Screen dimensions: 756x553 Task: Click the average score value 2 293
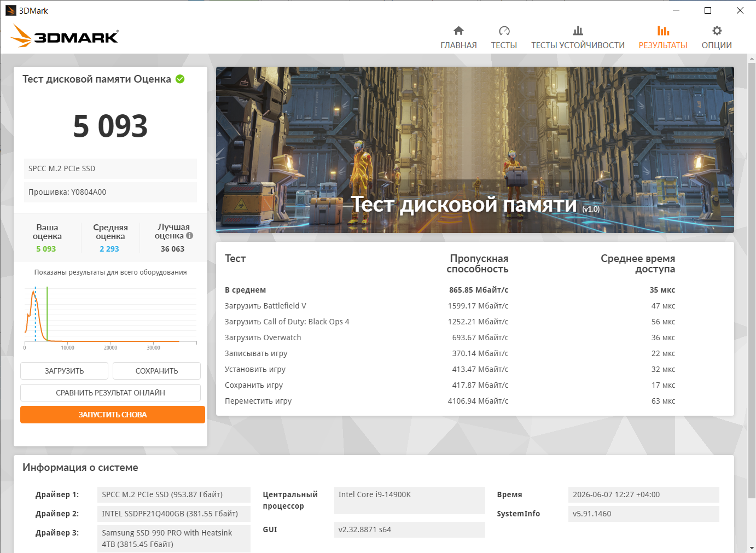pos(109,249)
